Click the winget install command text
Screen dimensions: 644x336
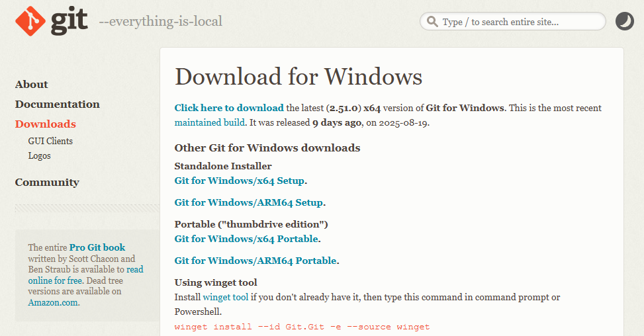tap(302, 327)
